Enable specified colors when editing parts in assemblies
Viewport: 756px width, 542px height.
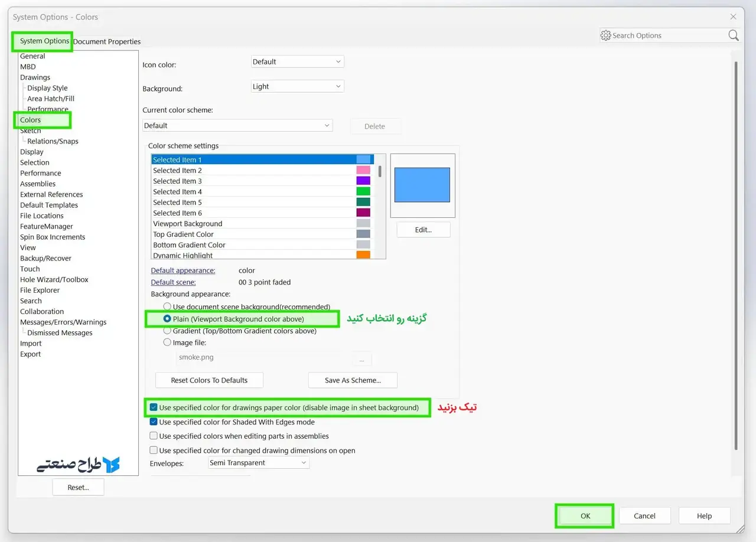(x=154, y=436)
